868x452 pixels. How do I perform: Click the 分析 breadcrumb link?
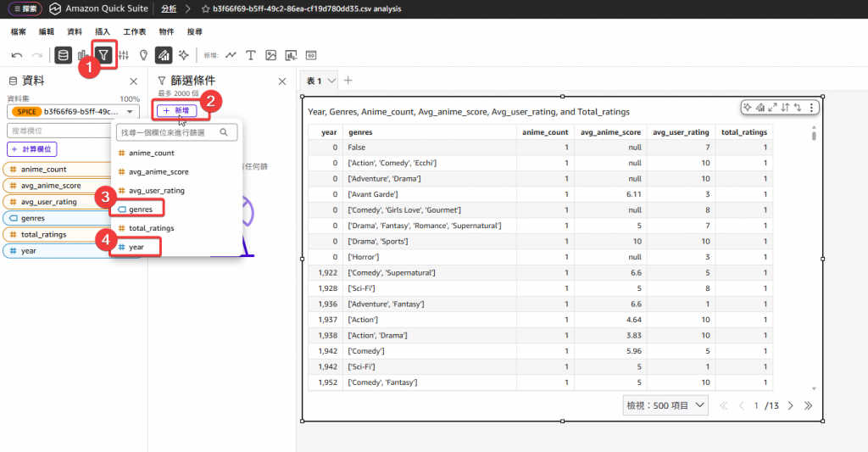(169, 8)
